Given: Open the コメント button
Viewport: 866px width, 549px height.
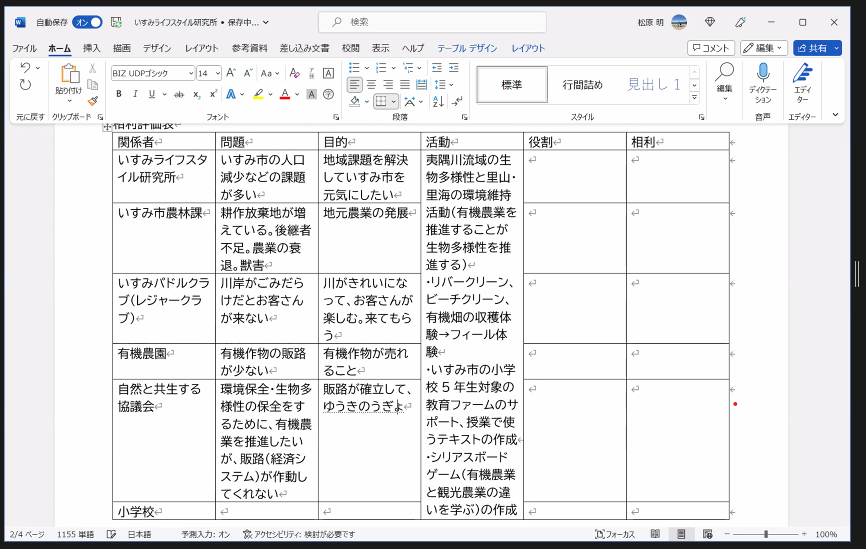Looking at the screenshot, I should point(711,48).
